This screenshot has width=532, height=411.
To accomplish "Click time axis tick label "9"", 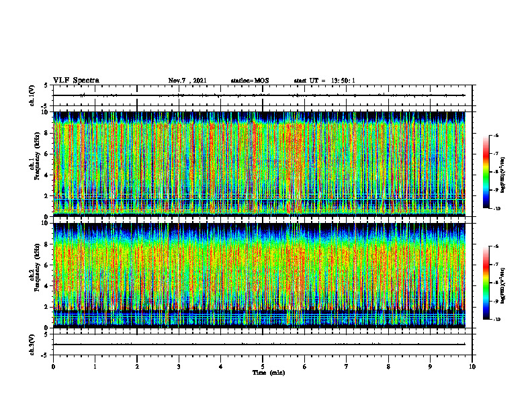I will coord(430,367).
